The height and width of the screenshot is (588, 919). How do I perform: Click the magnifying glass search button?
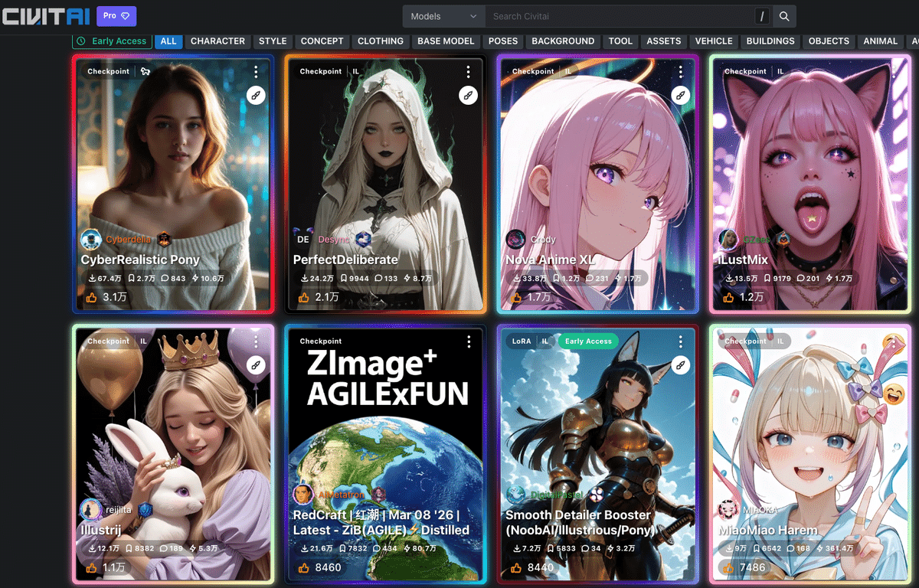click(784, 16)
